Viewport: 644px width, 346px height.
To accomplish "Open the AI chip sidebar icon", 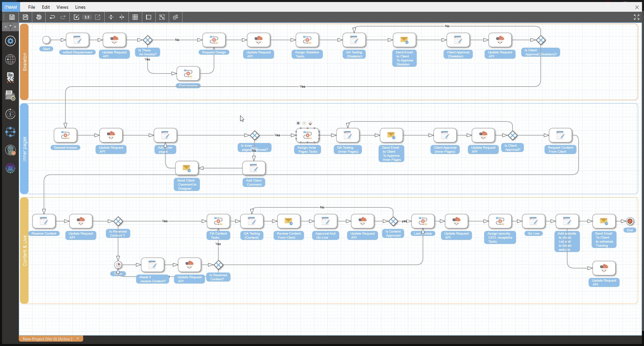I will point(10,168).
